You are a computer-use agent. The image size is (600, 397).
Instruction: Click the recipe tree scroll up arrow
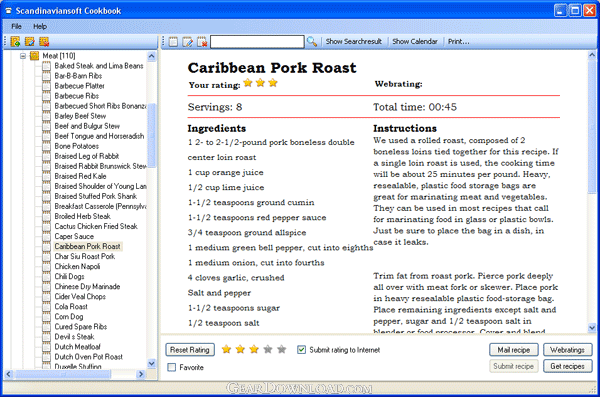click(152, 56)
